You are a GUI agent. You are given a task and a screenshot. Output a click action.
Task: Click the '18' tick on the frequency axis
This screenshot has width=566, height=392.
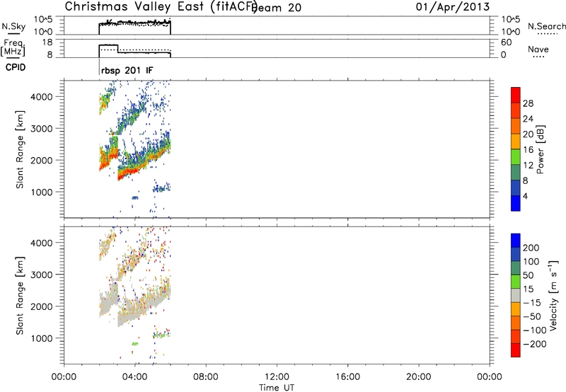pos(47,42)
